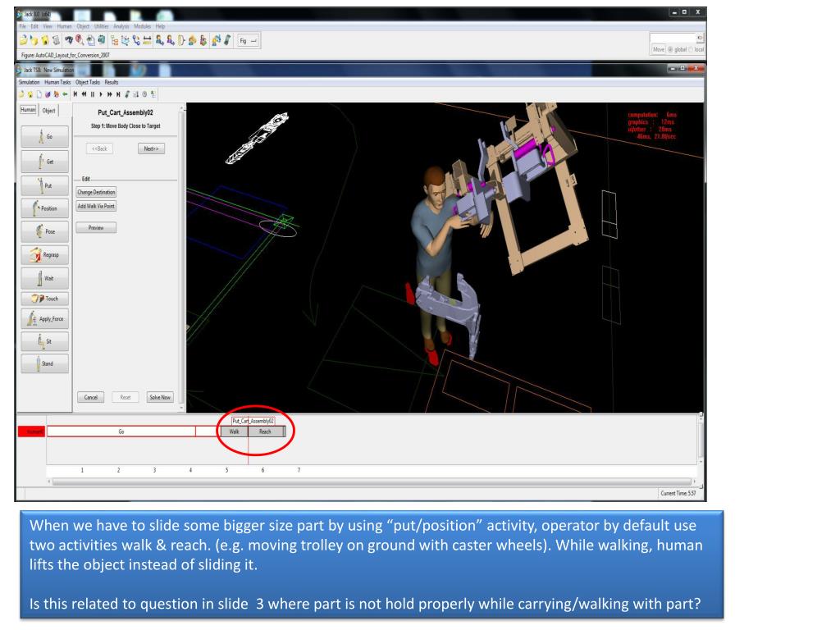Click the Put human task button
This screenshot has height=630, width=840.
[x=45, y=185]
